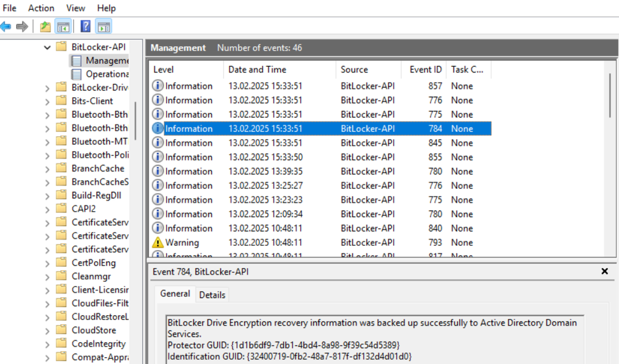Click the Identification GUID line in description
619x364 pixels.
pyautogui.click(x=289, y=357)
